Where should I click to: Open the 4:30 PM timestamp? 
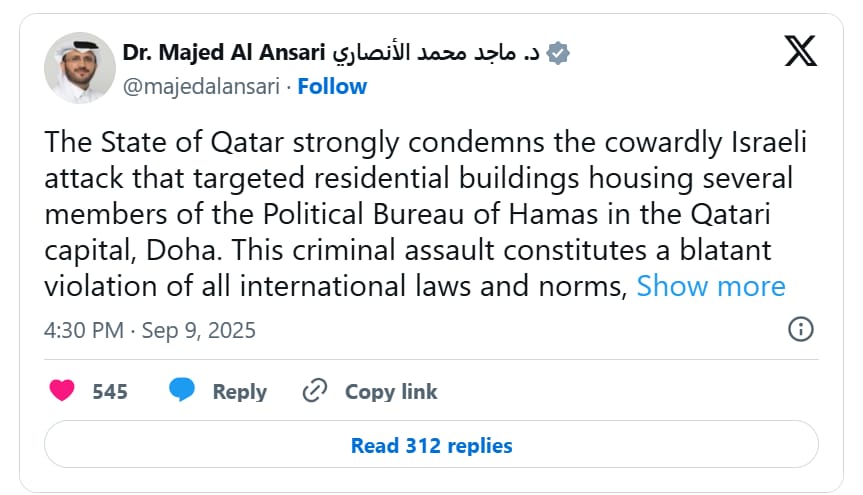coord(82,330)
